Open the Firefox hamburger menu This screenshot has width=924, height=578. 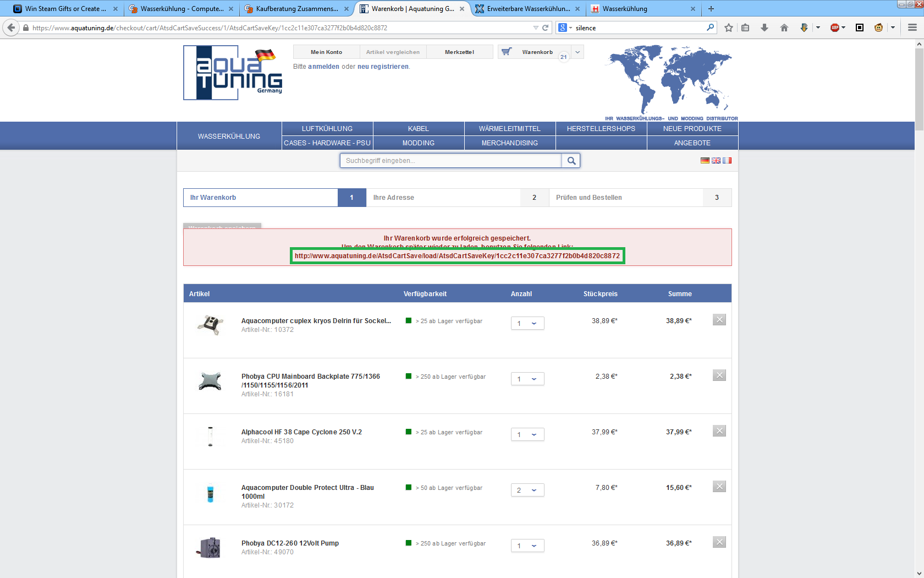[x=912, y=28]
